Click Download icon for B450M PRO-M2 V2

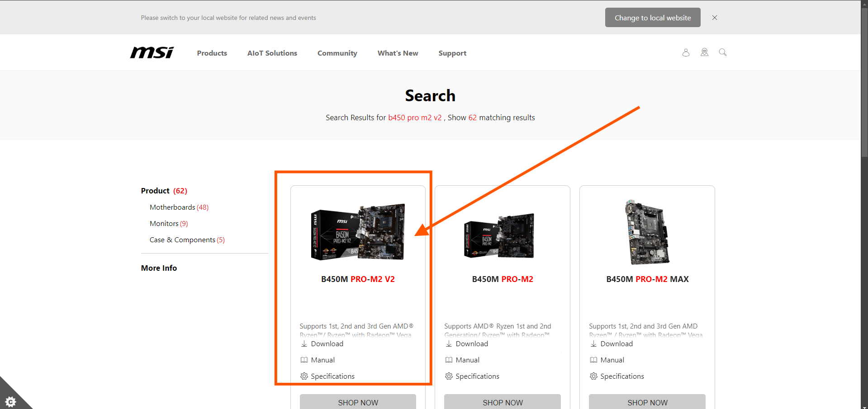(304, 344)
